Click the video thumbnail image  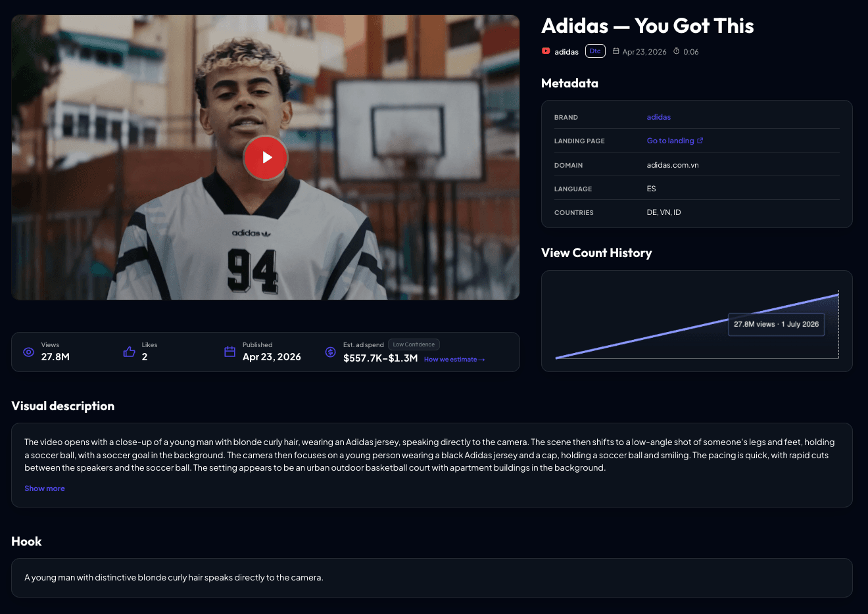266,158
